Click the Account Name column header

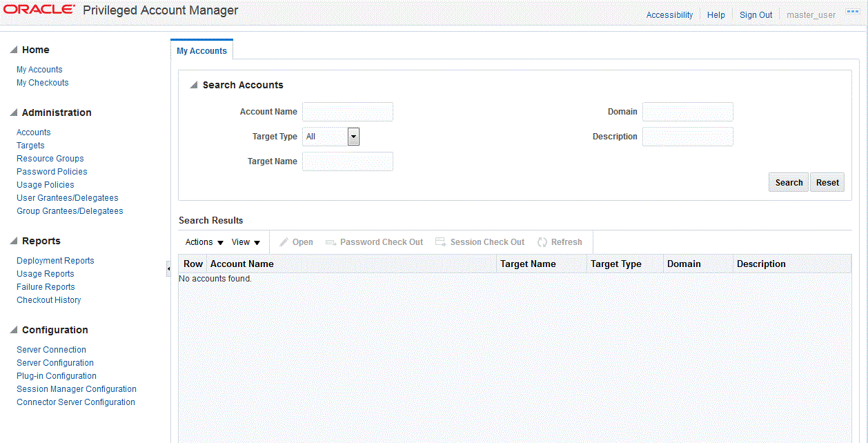point(352,264)
